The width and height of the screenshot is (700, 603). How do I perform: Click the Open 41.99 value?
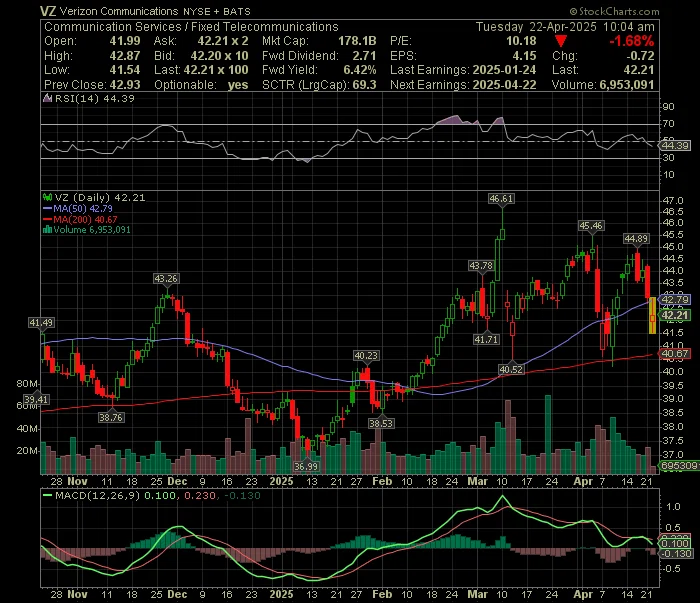click(x=125, y=41)
